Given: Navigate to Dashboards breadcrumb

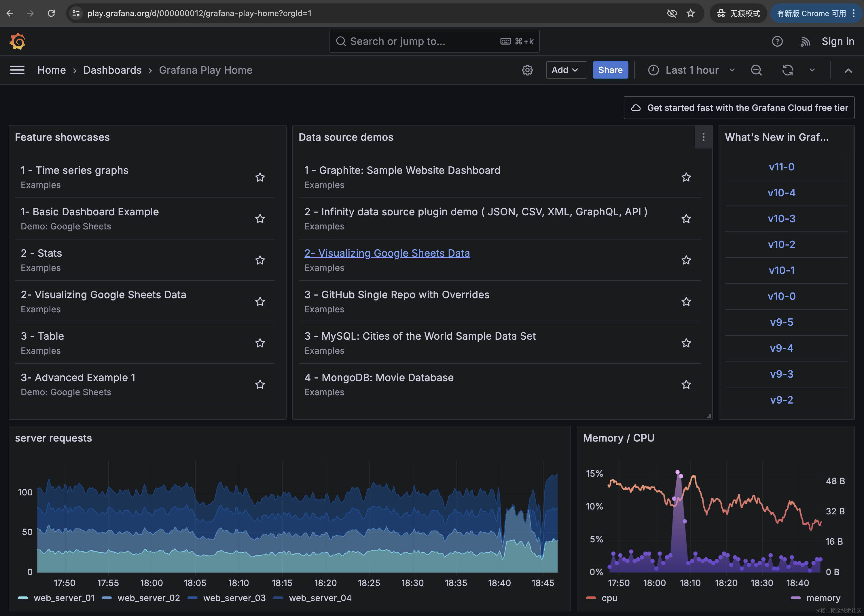Looking at the screenshot, I should (x=112, y=70).
